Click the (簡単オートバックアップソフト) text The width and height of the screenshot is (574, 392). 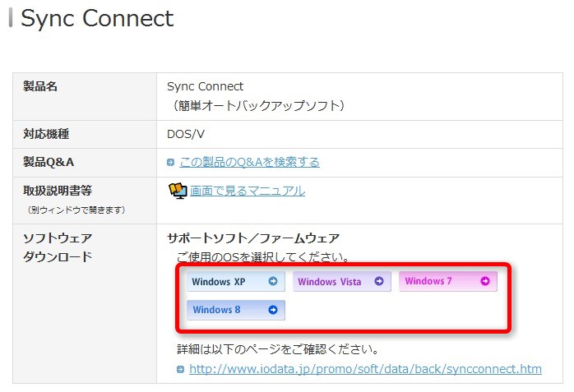259,106
